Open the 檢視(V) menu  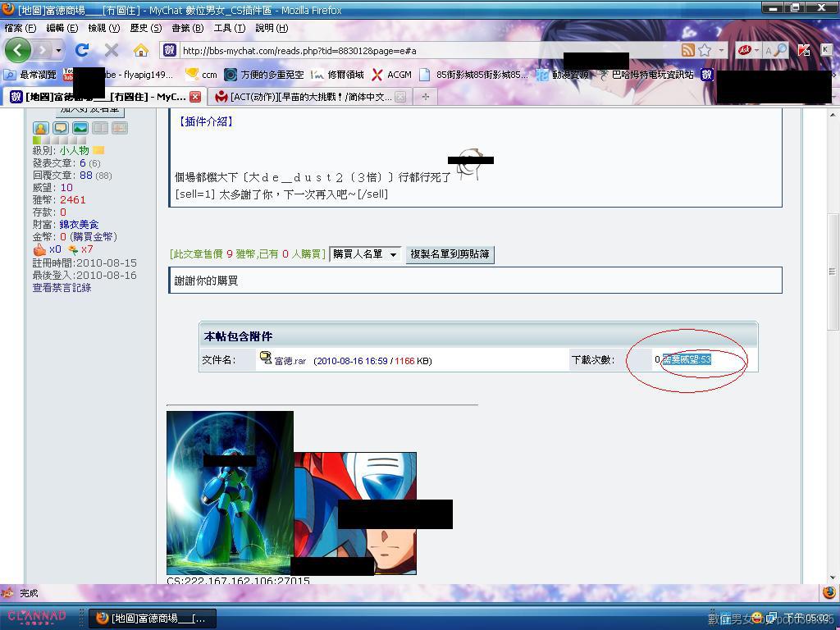point(104,28)
